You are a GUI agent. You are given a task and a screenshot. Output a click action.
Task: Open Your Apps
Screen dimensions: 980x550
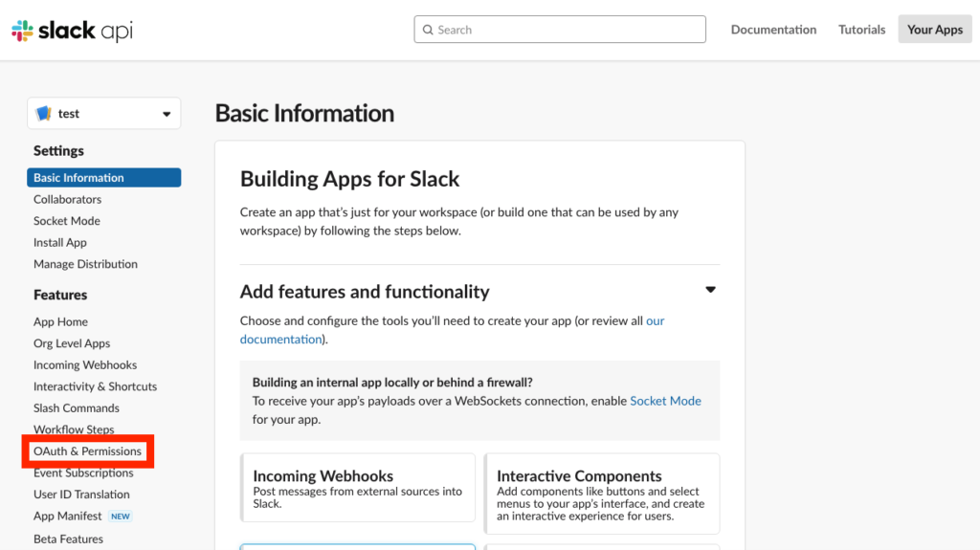click(x=934, y=30)
